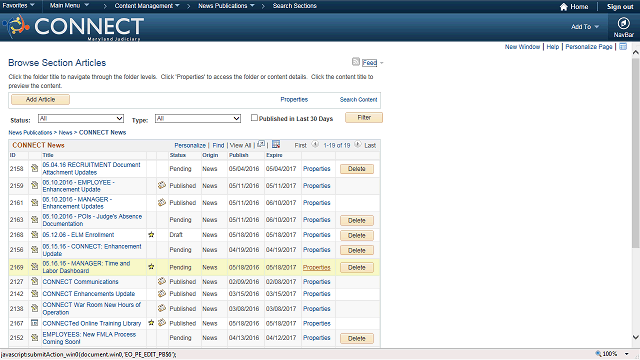
Task: Click star icon on MANAGER Time and Labor row
Action: tap(151, 267)
